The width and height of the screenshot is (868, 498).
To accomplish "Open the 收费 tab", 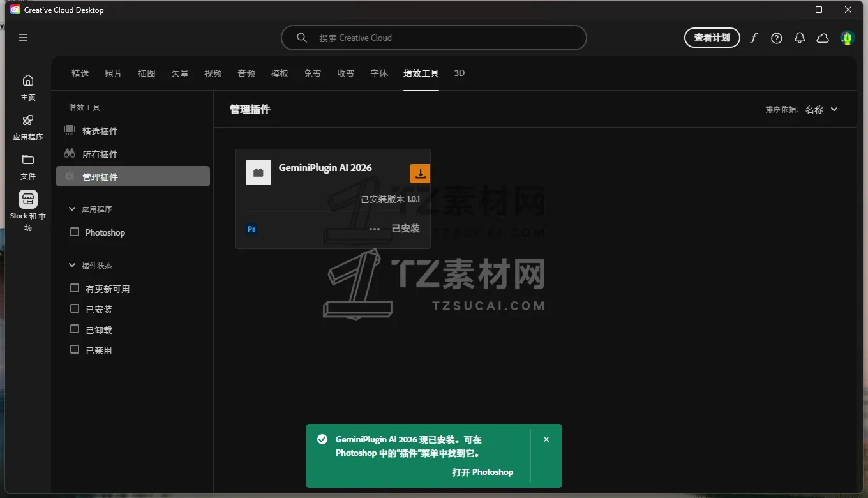I will click(x=346, y=73).
